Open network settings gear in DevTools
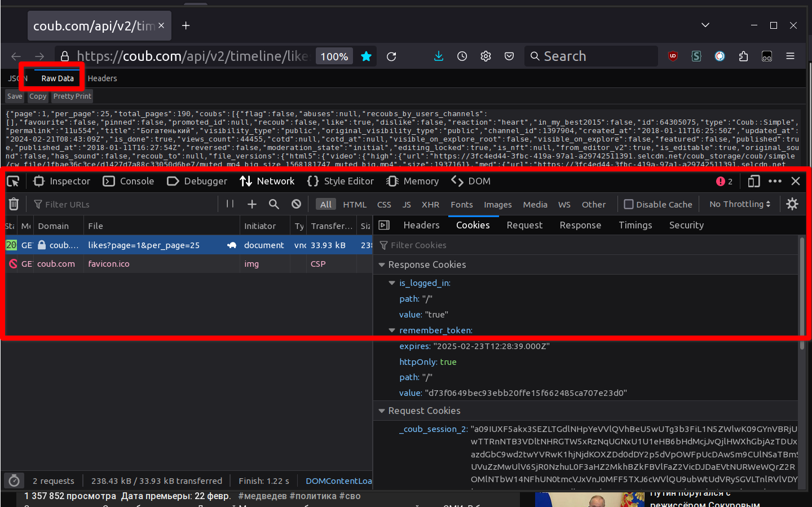Screen dimensions: 812x507 pyautogui.click(x=792, y=204)
